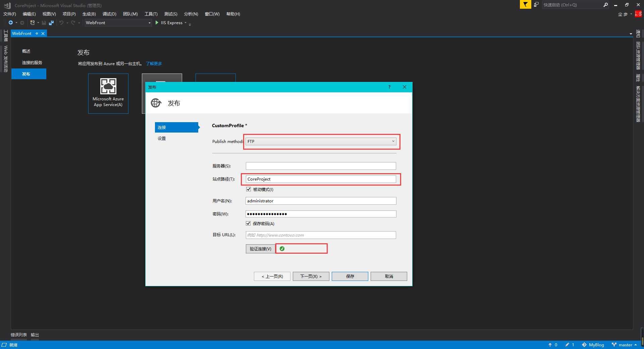Click 上一页(R) previous button
The height and width of the screenshot is (349, 644).
(272, 276)
